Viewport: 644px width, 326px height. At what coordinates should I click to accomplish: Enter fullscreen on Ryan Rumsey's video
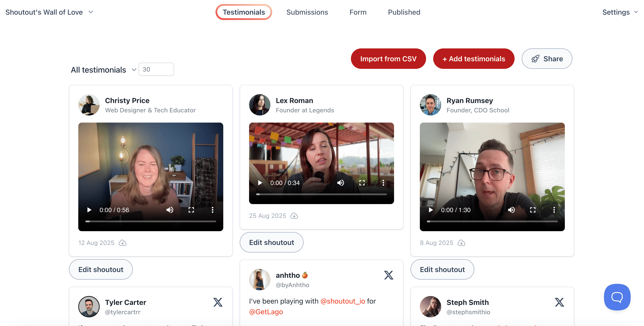click(x=533, y=210)
